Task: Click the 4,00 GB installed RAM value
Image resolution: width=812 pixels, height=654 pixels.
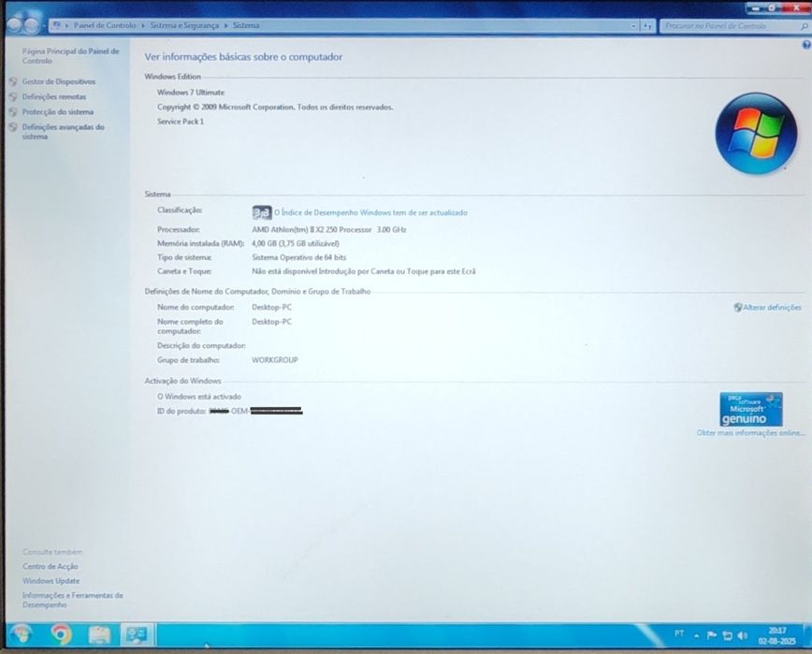Action: [296, 243]
